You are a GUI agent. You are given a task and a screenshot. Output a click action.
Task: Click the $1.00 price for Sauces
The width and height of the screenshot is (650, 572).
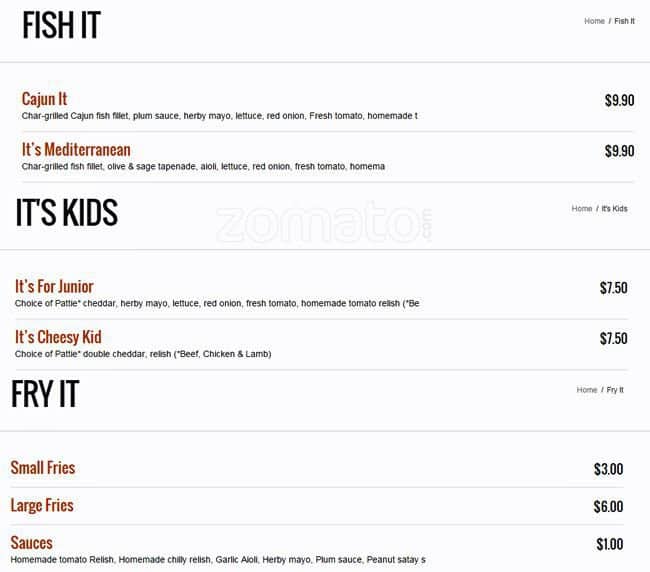pyautogui.click(x=609, y=544)
